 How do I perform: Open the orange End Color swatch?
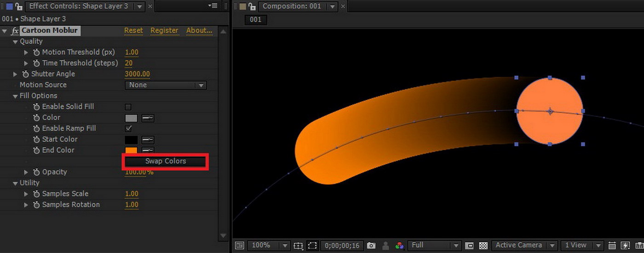[x=131, y=150]
